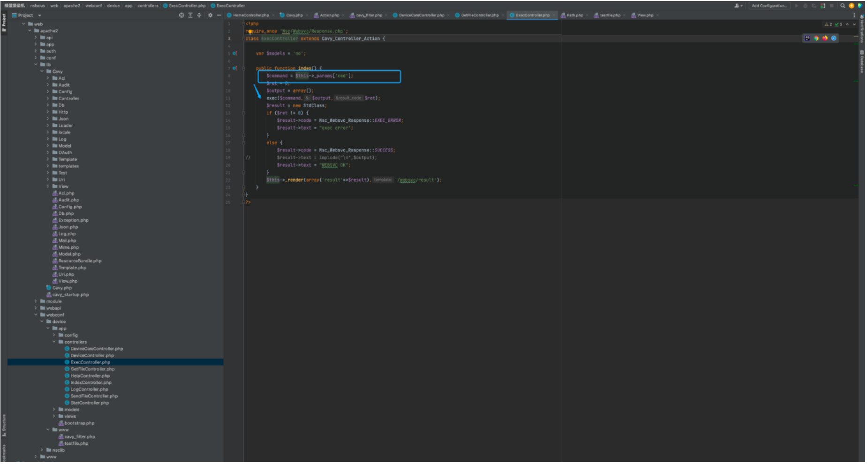Open file in Chrome browser icon
Image resolution: width=868 pixels, height=464 pixels.
pyautogui.click(x=816, y=38)
